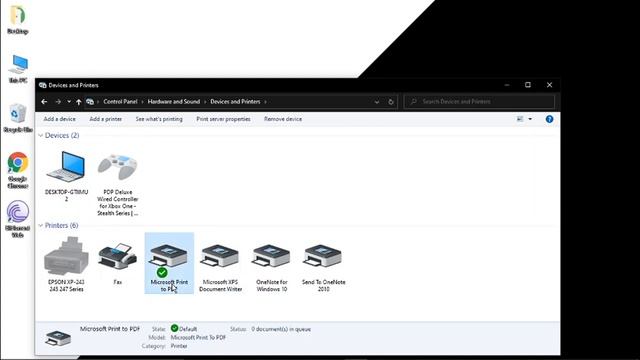Open the folder icon at top of desktop
Viewport: 640px width, 360px height.
pyautogui.click(x=18, y=19)
